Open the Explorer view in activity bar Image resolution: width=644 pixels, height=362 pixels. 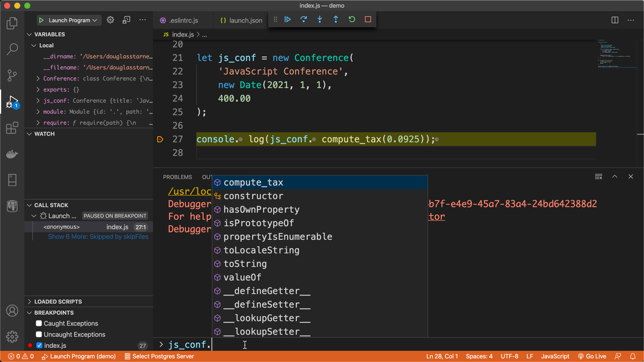[x=12, y=23]
